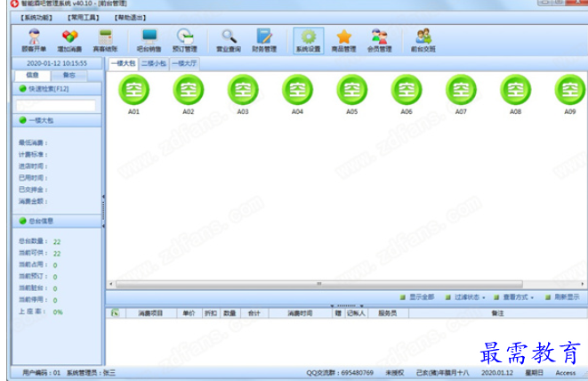
Task: Collapse the 一楼大包 info section header
Action: [x=57, y=120]
